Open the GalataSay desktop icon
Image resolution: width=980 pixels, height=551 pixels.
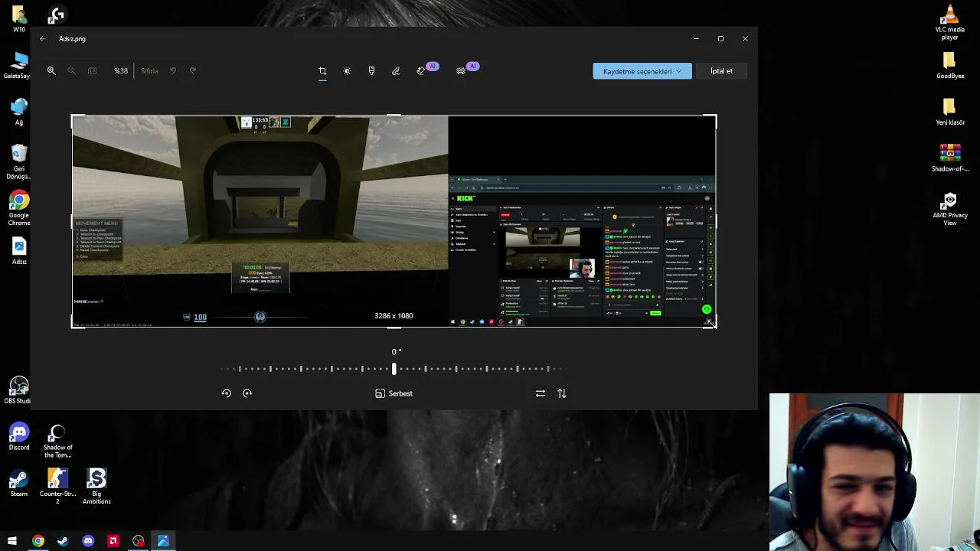point(17,66)
